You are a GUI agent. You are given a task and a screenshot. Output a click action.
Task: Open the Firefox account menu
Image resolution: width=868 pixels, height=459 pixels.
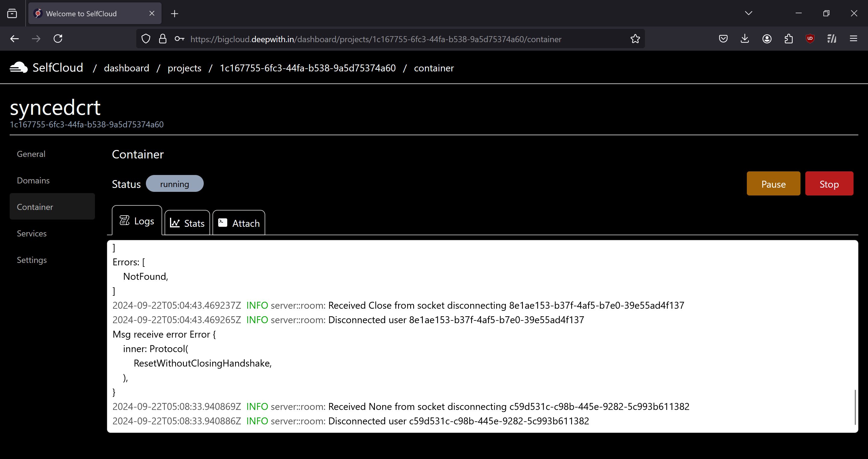pyautogui.click(x=766, y=38)
